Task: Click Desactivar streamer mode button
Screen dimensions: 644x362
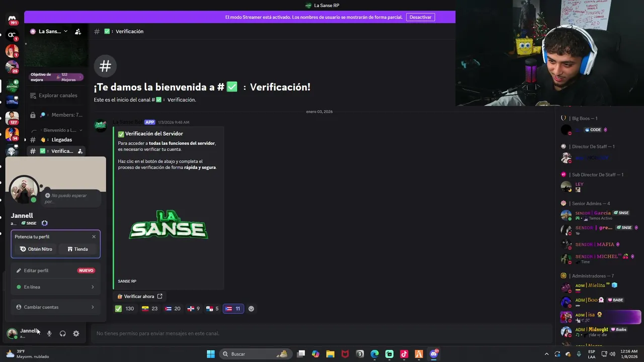Action: (420, 17)
